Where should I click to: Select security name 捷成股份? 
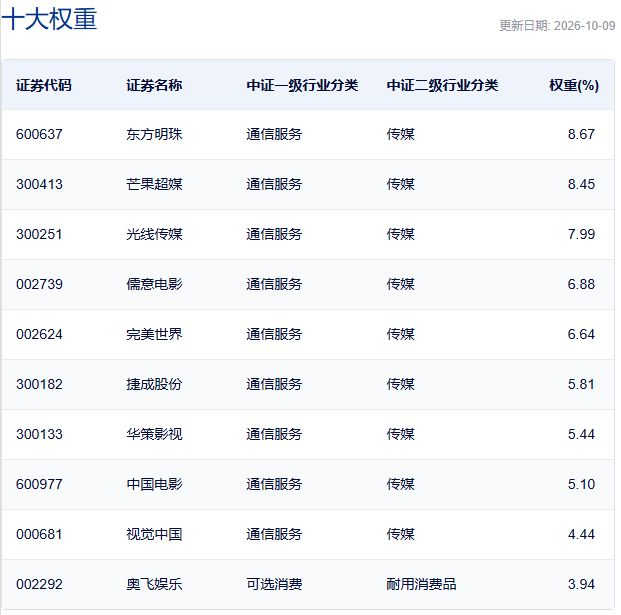[x=154, y=384]
